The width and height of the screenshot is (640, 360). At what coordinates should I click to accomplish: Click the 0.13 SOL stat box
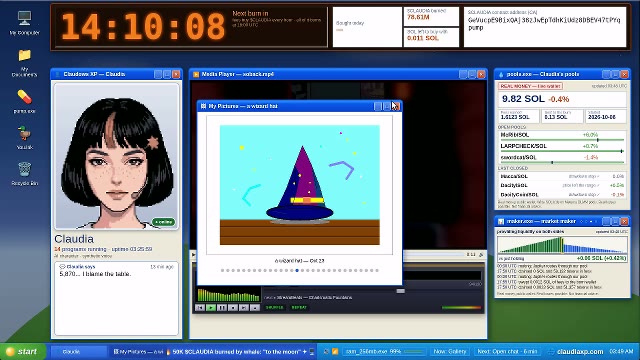coord(562,116)
